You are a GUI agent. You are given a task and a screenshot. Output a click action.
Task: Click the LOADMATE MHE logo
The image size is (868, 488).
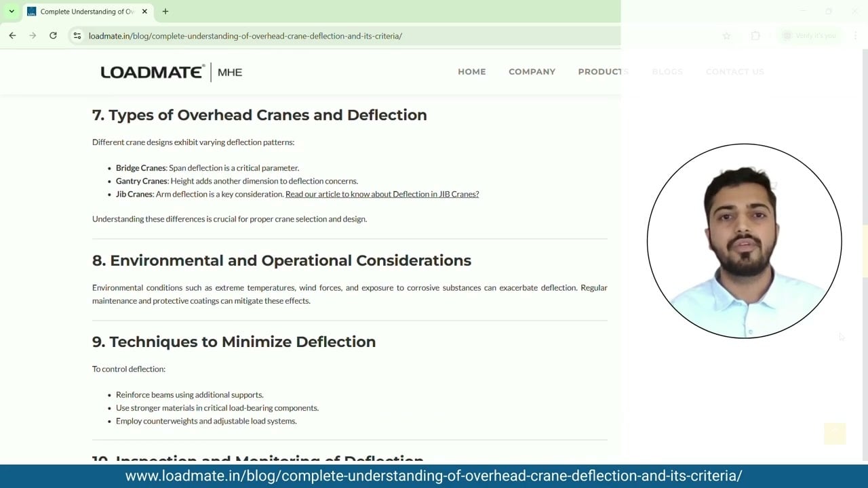coord(172,72)
